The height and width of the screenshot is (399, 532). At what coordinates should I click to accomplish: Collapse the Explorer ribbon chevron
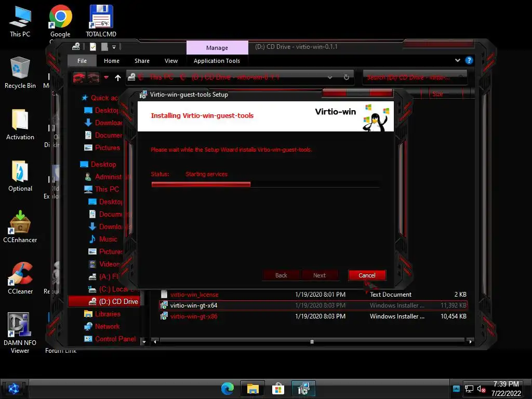pos(458,60)
